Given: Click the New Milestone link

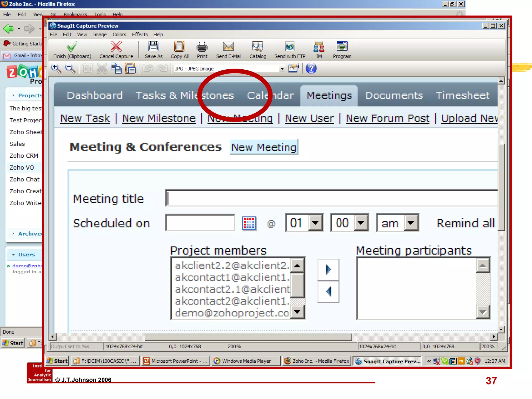Looking at the screenshot, I should [159, 118].
